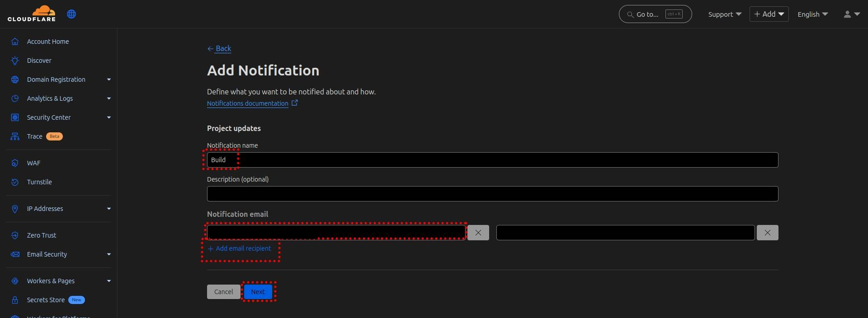The width and height of the screenshot is (868, 318).
Task: Expand the Email Security submenu arrow
Action: pos(109,254)
